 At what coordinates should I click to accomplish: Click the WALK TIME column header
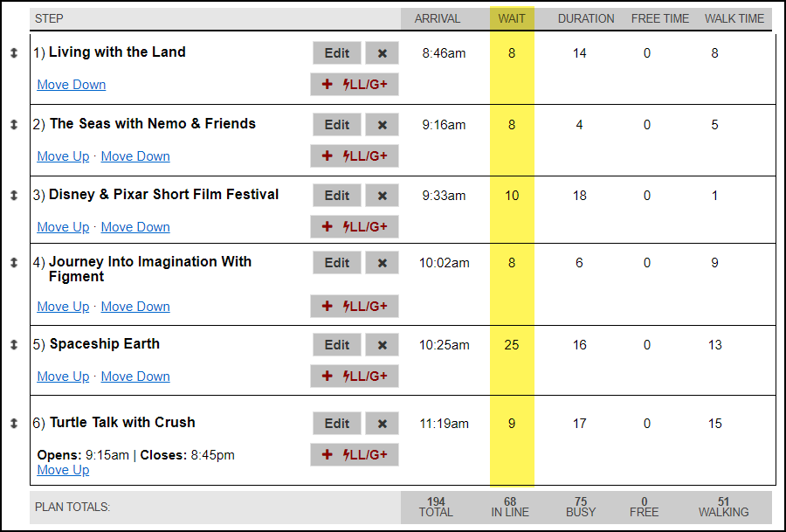tap(734, 18)
